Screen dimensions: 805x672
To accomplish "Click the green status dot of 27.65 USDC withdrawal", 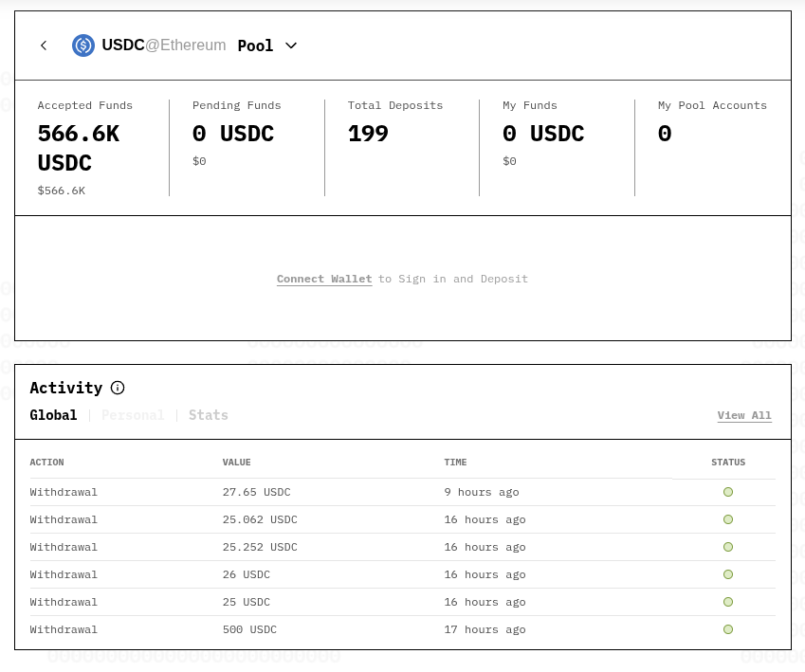I will click(x=727, y=492).
